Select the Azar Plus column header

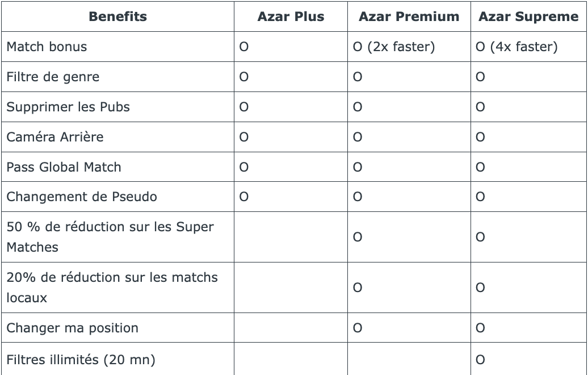pos(291,16)
